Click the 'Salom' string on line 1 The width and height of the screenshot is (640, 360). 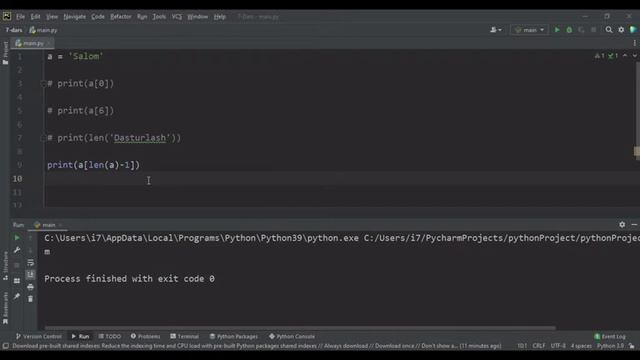coord(86,56)
